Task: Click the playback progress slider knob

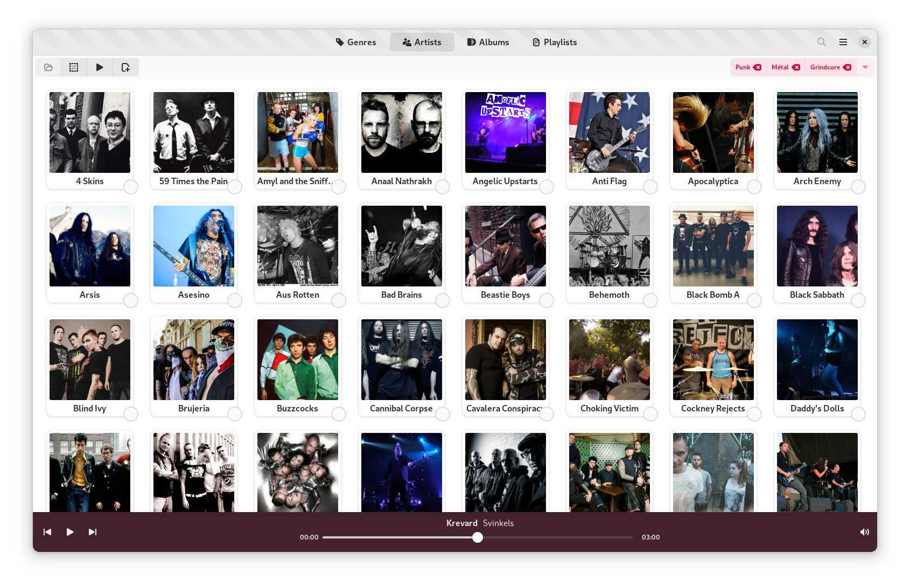Action: click(x=478, y=537)
